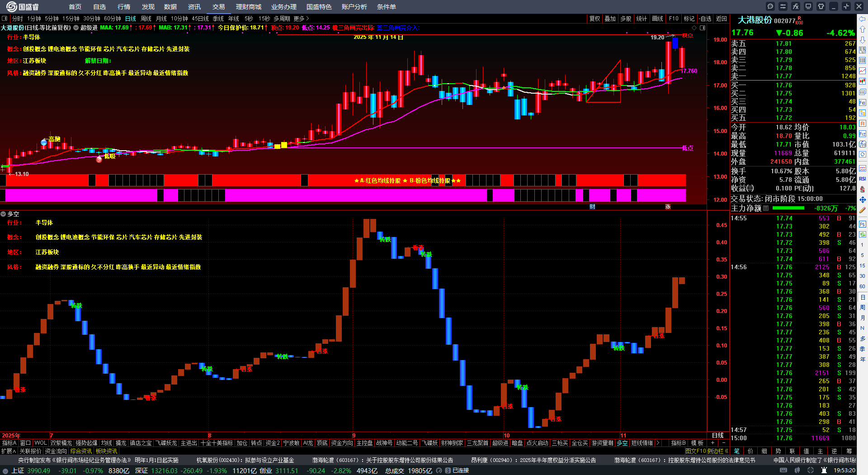This screenshot has width=868, height=475.
Task: Switch to the 综合资讯 tab
Action: (81, 451)
